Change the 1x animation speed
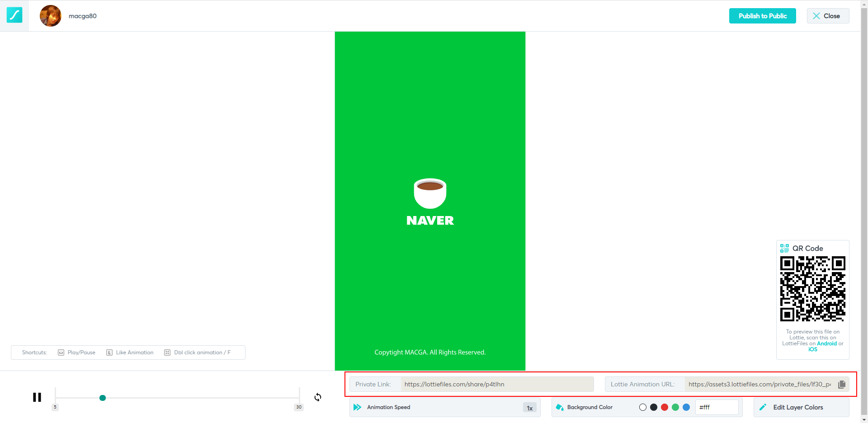The width and height of the screenshot is (868, 423). [530, 408]
